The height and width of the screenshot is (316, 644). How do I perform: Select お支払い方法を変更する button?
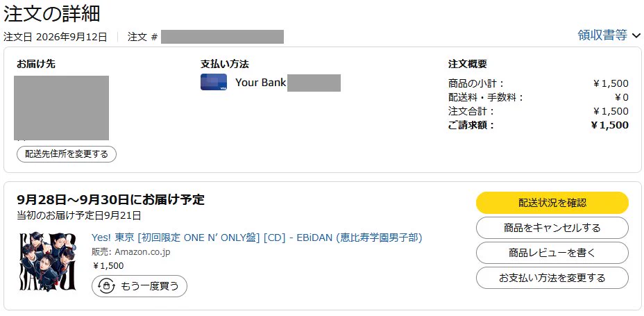(x=552, y=278)
